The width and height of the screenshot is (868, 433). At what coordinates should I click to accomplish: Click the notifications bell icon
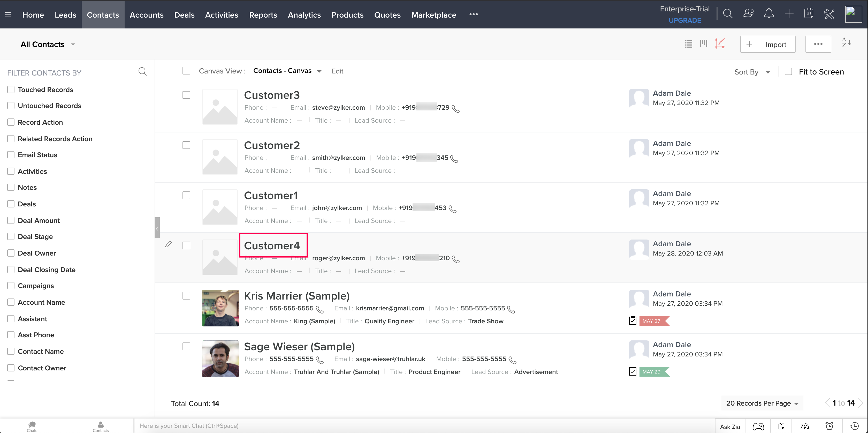(768, 14)
